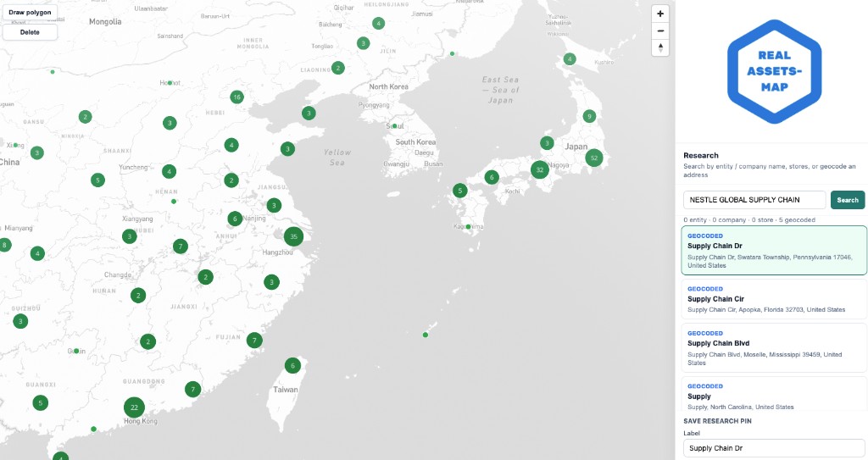868x460 pixels.
Task: Open the cluster 8 marker near Mianyang
Action: [4, 245]
